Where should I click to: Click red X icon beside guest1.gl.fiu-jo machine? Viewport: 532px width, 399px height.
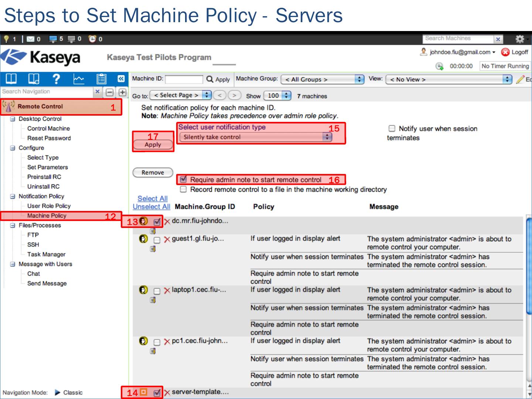167,240
